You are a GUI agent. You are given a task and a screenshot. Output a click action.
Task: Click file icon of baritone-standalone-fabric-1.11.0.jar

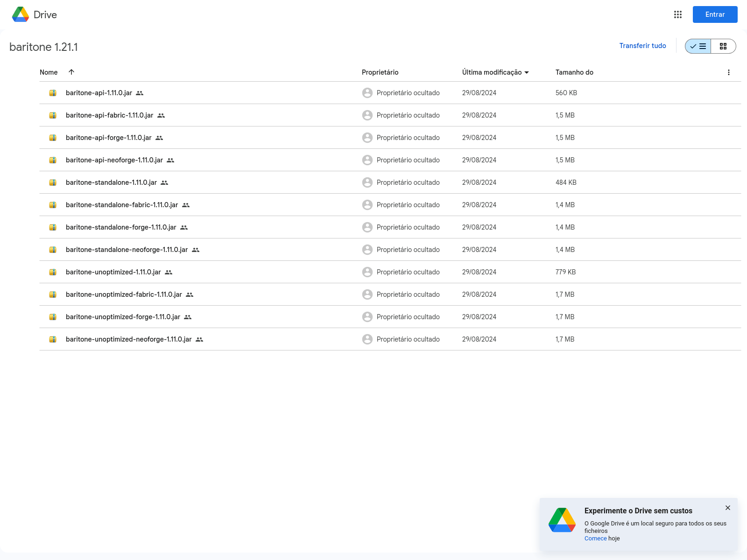click(53, 205)
